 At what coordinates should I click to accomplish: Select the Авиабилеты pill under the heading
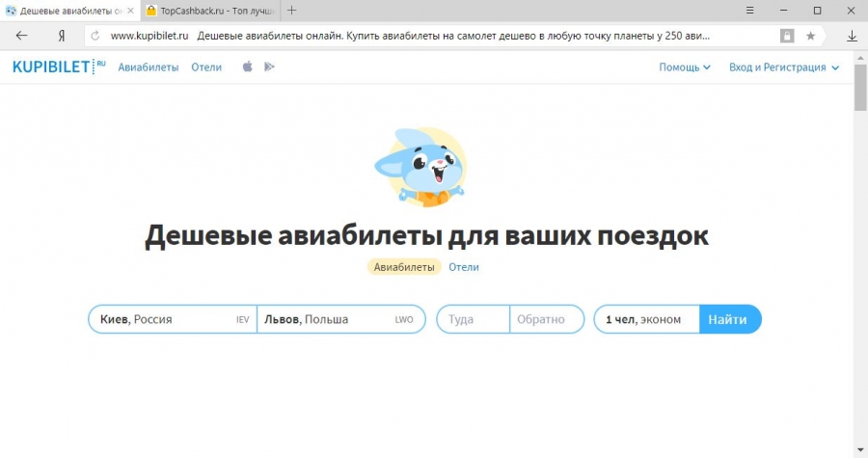pyautogui.click(x=404, y=267)
